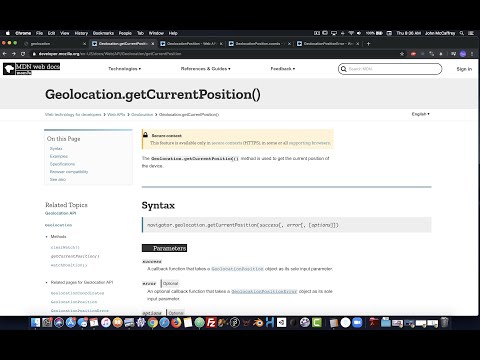Reload the page with the refresh icon
Viewport: 480px width, 360px height.
[x=23, y=54]
